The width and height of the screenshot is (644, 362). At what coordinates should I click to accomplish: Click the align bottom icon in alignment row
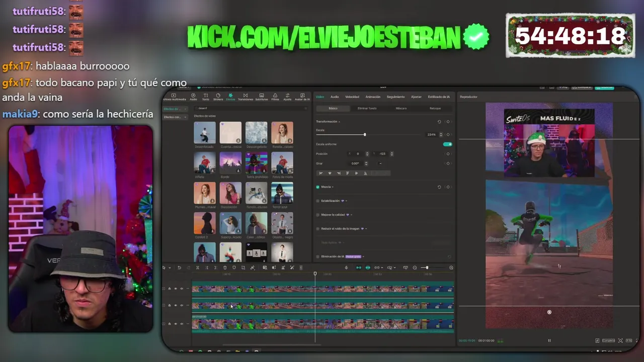(365, 173)
